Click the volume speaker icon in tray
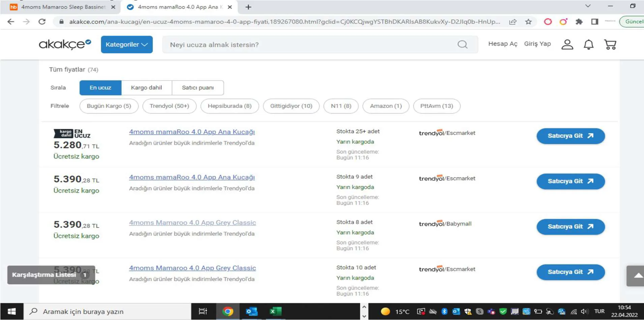644x320 pixels. pos(584,311)
